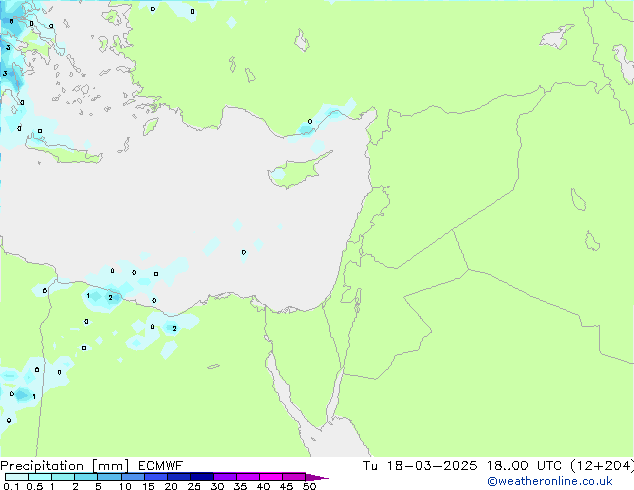Viewport: 634px width, 490px height.
Task: Click the 1–2 mm legend swatch
Action: tap(63, 477)
